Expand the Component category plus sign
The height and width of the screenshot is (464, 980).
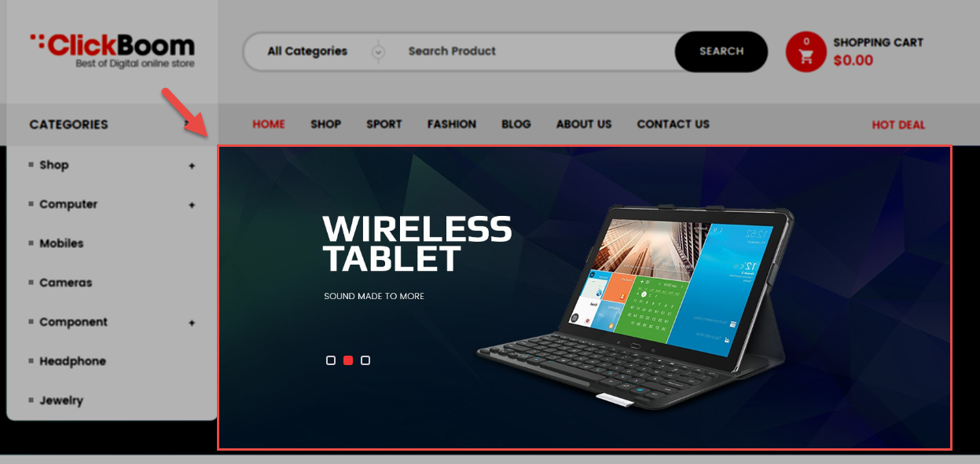click(192, 323)
